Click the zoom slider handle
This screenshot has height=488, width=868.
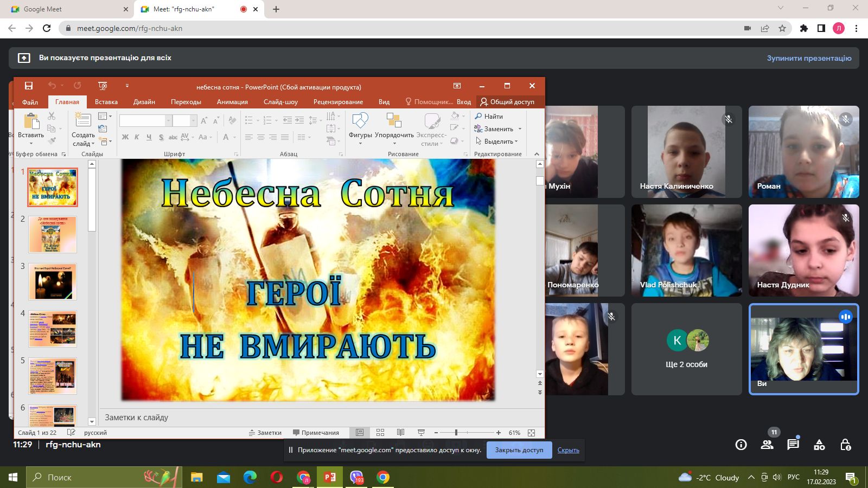coord(456,433)
